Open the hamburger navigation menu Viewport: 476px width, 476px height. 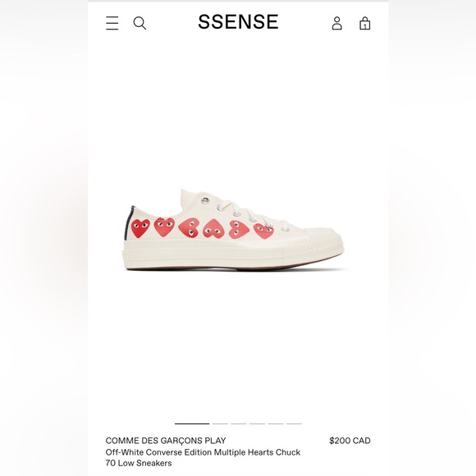[112, 23]
